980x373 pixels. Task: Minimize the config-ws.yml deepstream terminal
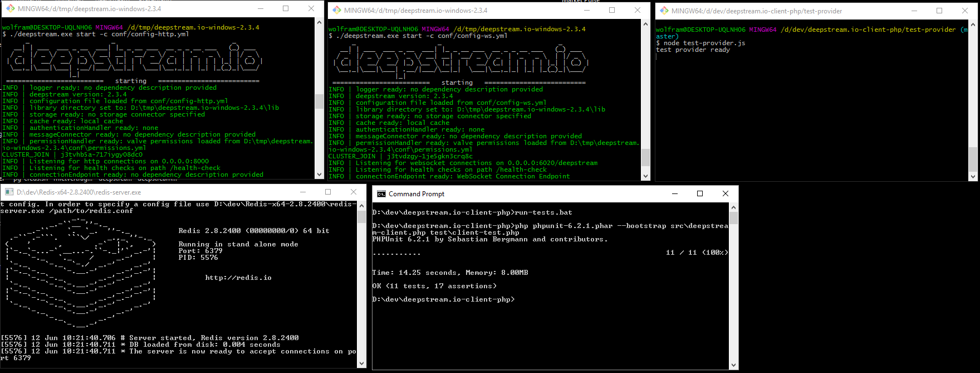coord(587,10)
